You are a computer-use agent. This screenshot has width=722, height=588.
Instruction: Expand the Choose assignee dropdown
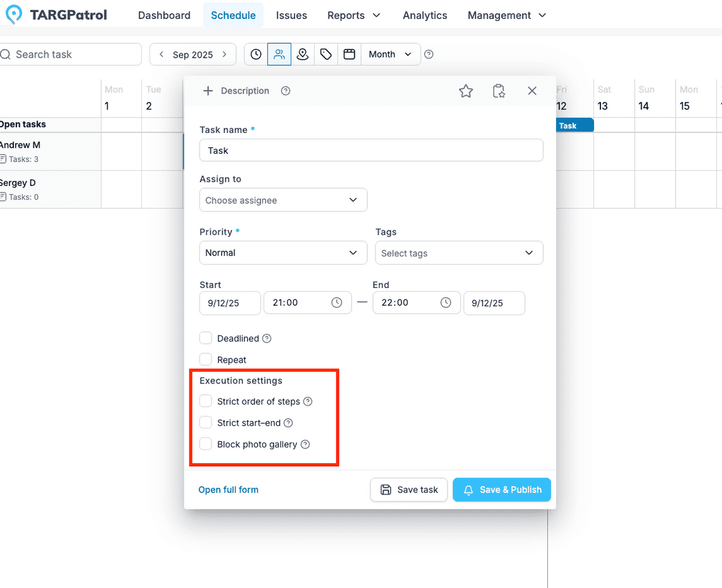283,199
